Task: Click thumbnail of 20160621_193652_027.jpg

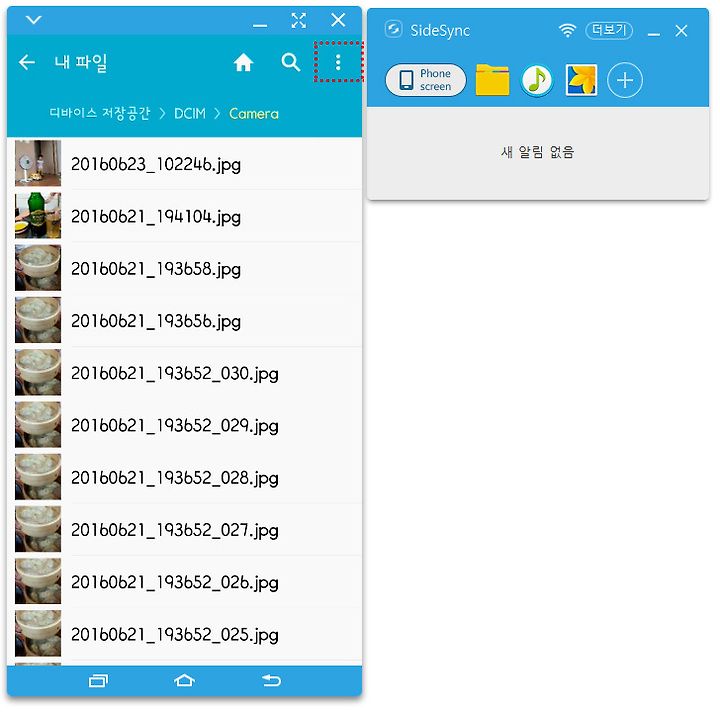Action: tap(38, 529)
